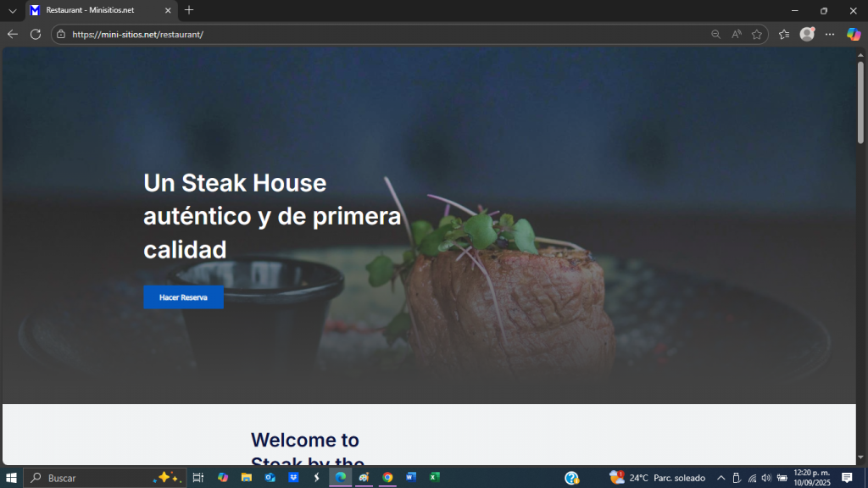Add this page to favorites with the star

tap(757, 34)
